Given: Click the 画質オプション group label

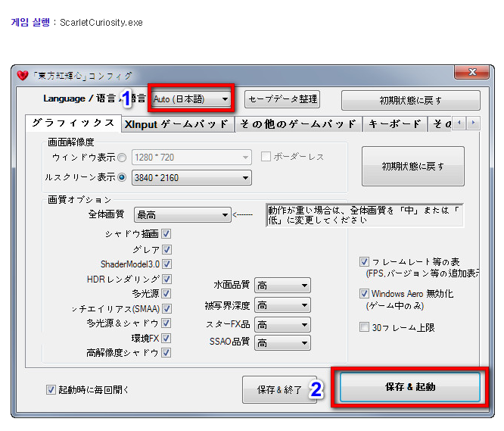Looking at the screenshot, I should tap(79, 200).
